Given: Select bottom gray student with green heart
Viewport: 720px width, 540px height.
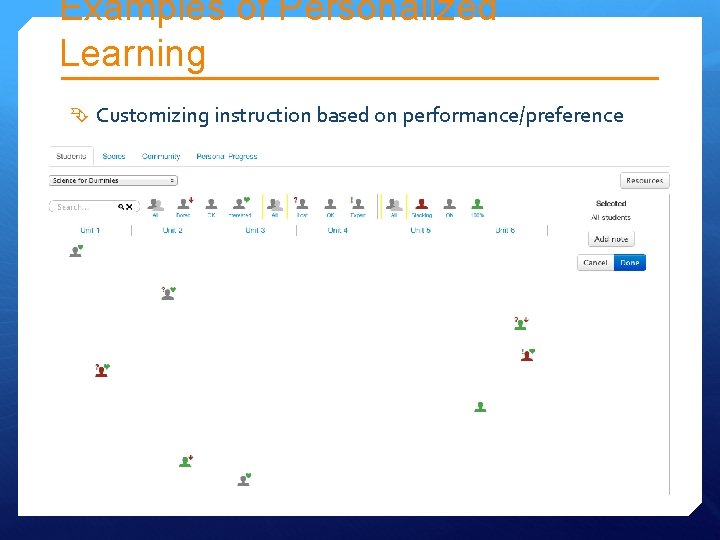Looking at the screenshot, I should tap(244, 479).
